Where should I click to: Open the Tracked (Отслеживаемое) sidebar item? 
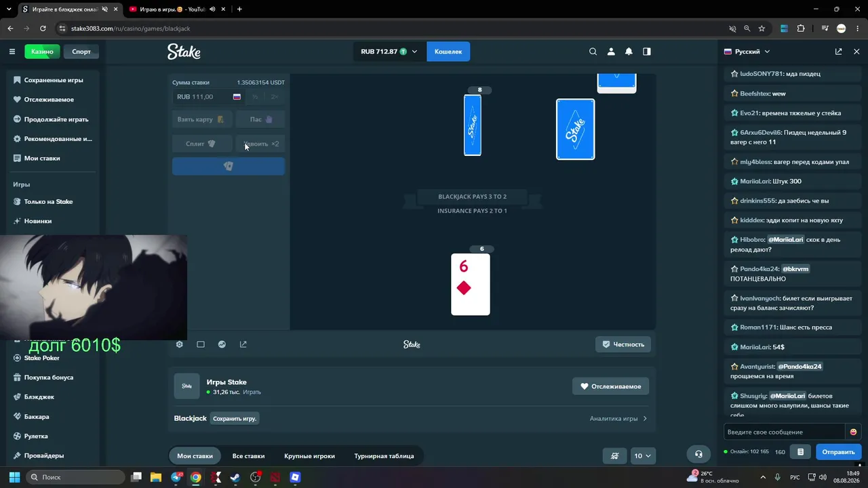tap(49, 100)
